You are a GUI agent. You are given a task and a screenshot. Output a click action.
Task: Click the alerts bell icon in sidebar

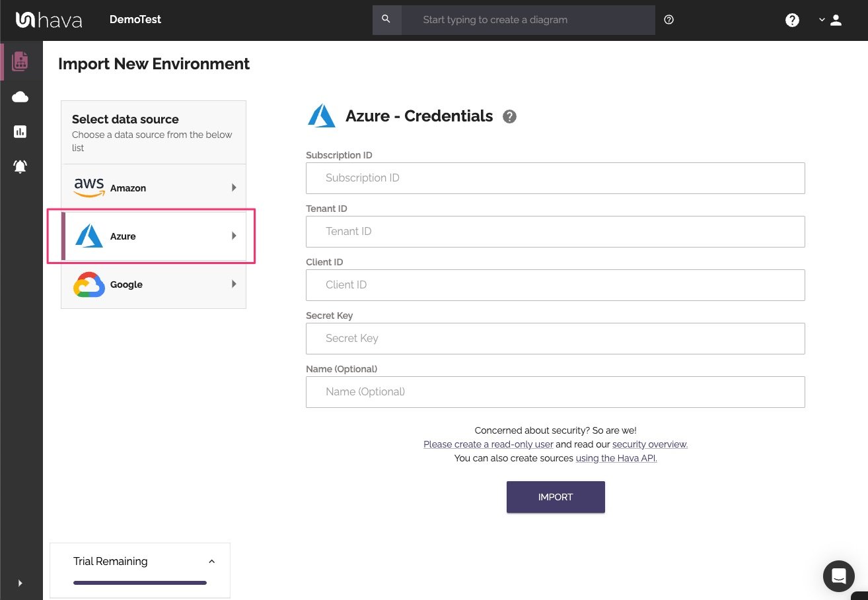pyautogui.click(x=20, y=166)
